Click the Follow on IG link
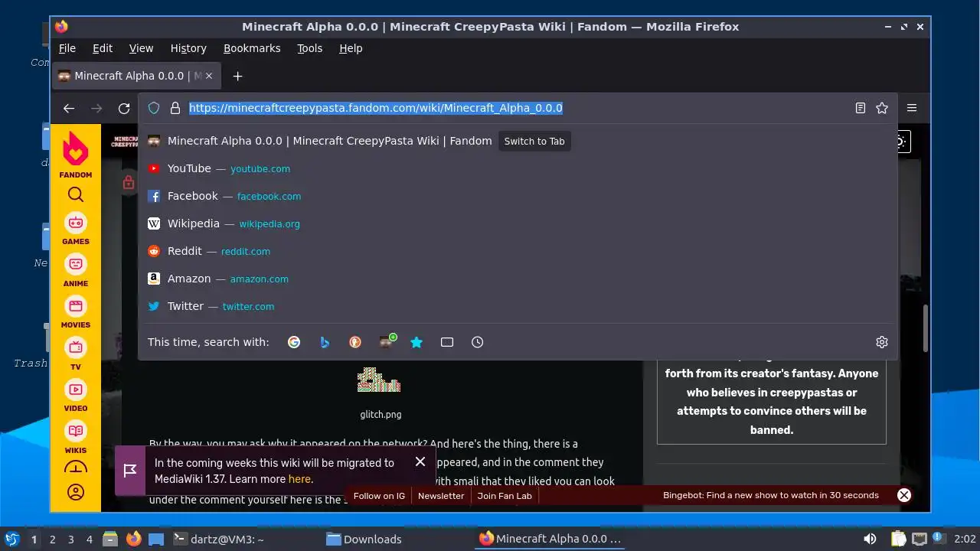Image resolution: width=980 pixels, height=551 pixels. [x=379, y=496]
